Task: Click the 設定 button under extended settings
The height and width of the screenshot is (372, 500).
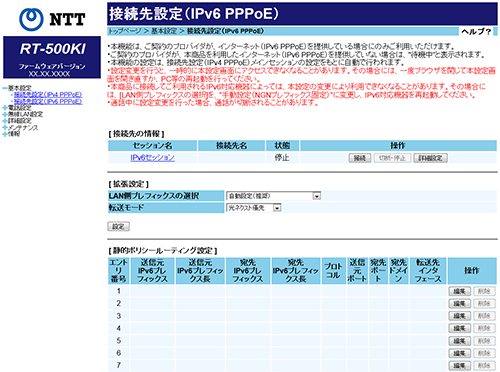Action: coord(118,227)
